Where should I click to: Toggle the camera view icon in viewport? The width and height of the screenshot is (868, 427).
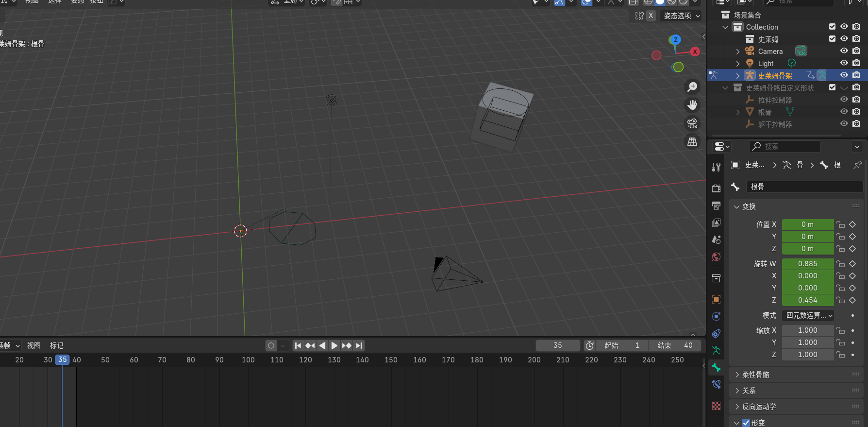click(692, 123)
